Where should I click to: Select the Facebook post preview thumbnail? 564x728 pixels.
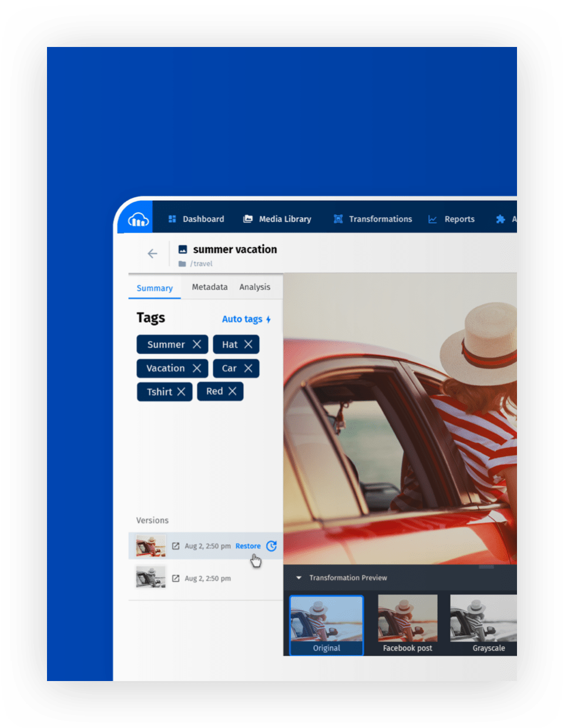click(407, 623)
